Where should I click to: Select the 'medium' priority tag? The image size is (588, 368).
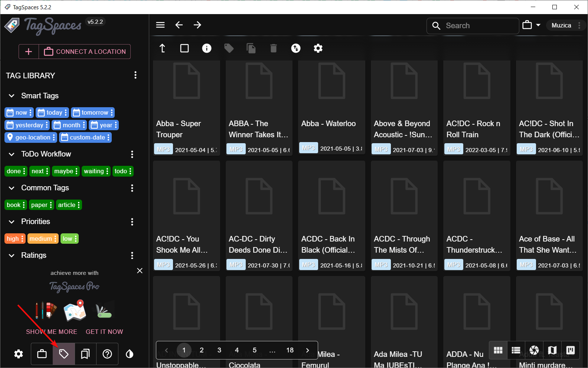43,239
